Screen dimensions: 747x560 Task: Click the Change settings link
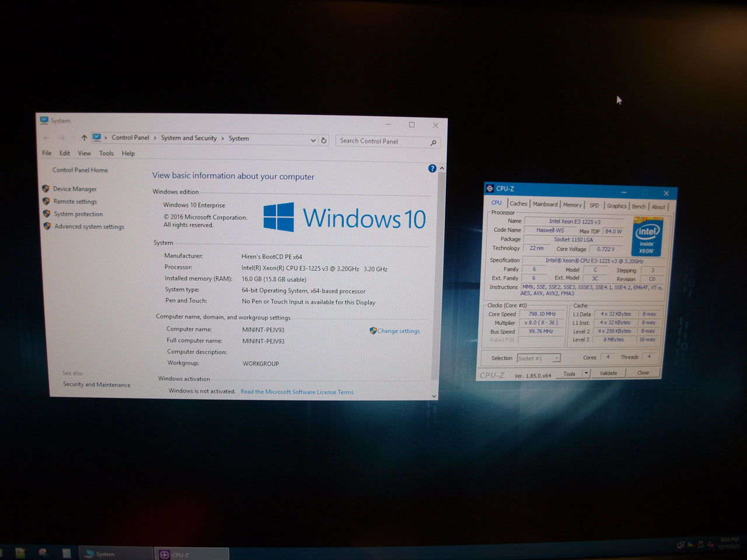point(399,331)
